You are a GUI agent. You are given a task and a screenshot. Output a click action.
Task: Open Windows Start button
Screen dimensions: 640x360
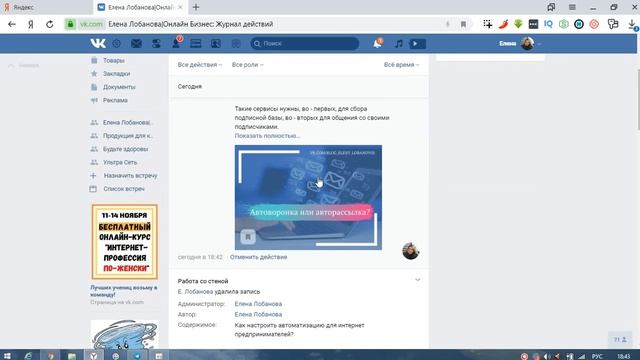point(7,356)
